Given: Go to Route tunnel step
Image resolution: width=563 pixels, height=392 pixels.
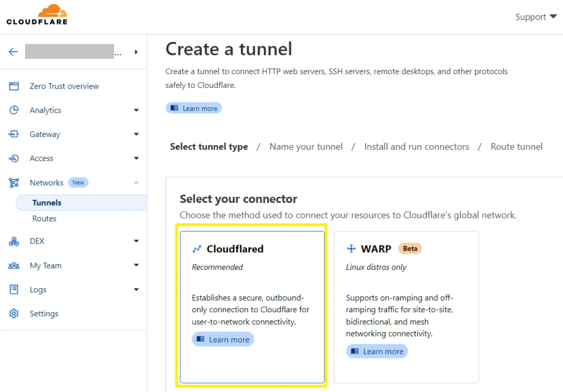Looking at the screenshot, I should tap(517, 147).
